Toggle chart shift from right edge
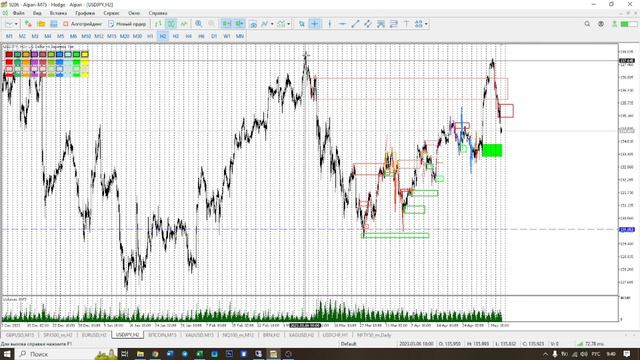 [x=239, y=24]
